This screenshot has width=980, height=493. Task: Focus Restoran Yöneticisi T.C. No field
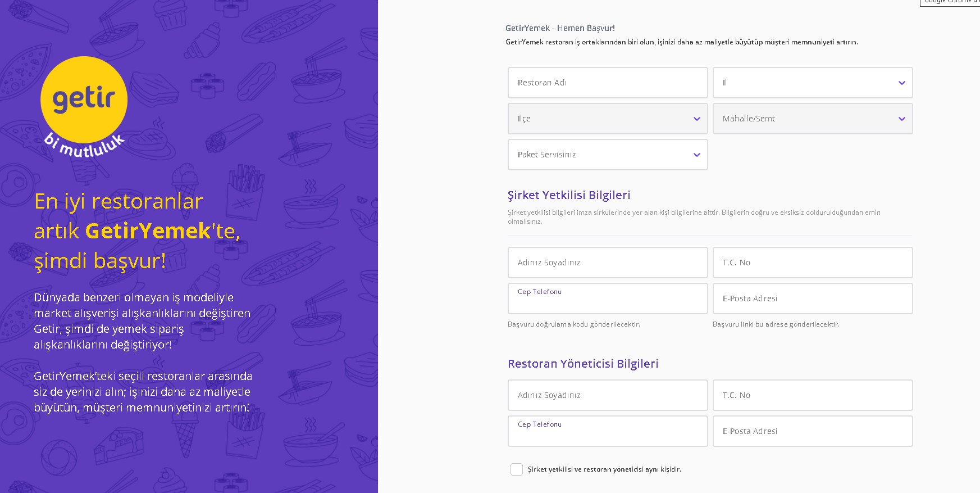point(812,395)
